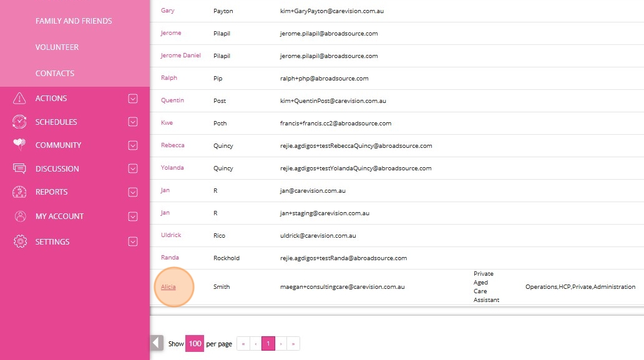Select the Settings sidebar menu
Screen dimensions: 644x360
coord(52,242)
